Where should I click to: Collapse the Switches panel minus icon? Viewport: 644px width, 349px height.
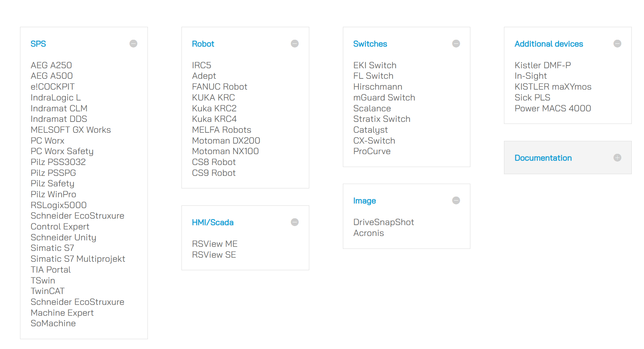point(456,44)
